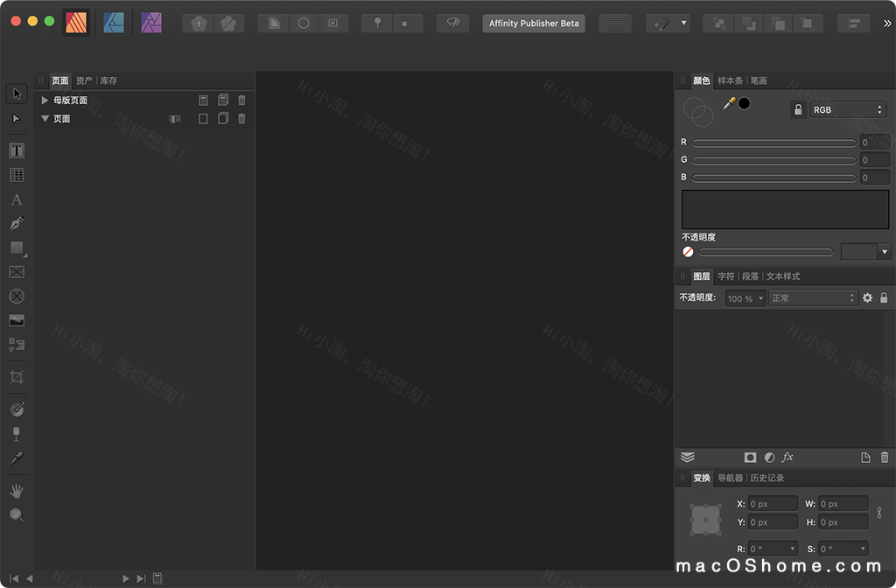The image size is (896, 588).
Task: Select the Artistic Text tool
Action: click(x=17, y=199)
